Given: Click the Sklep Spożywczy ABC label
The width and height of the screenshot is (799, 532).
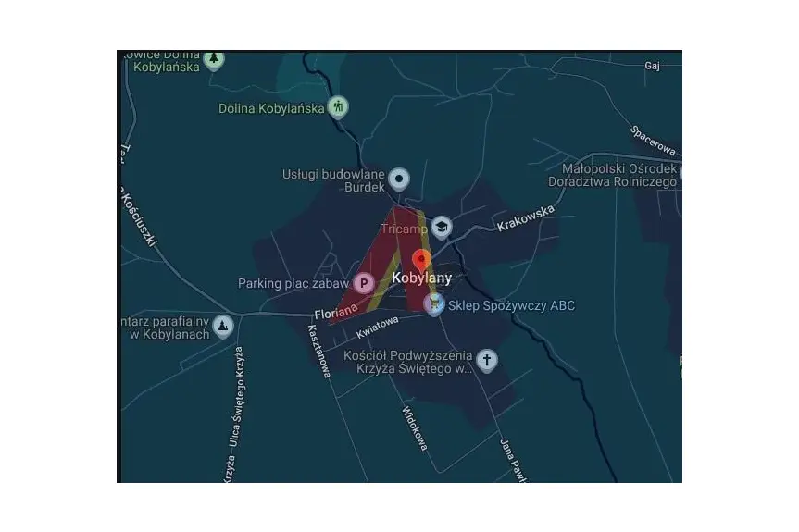Looking at the screenshot, I should (510, 305).
